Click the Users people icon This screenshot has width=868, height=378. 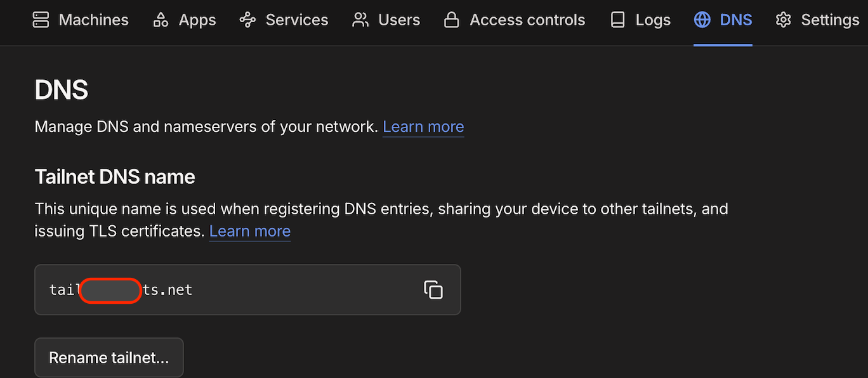pyautogui.click(x=360, y=20)
